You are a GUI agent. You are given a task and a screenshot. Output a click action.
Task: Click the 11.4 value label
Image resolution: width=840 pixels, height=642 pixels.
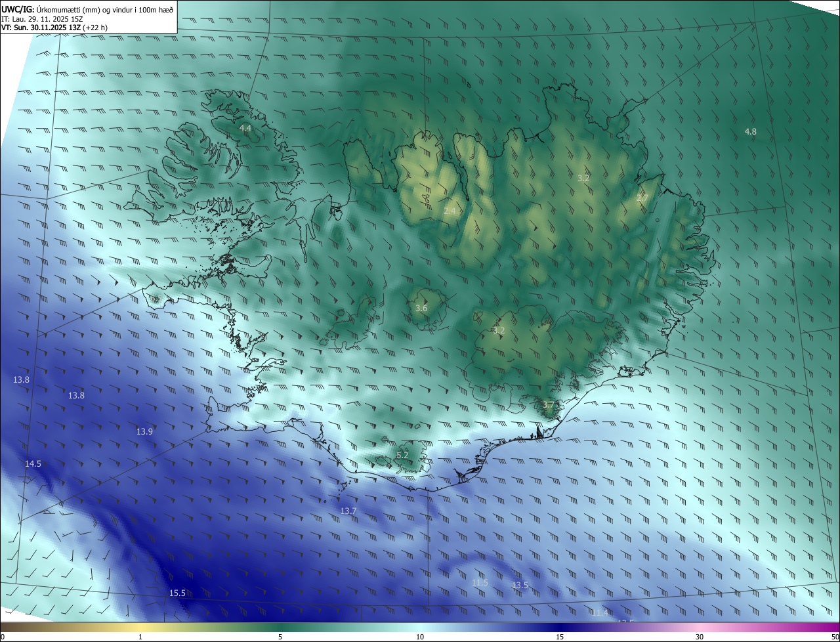(599, 613)
